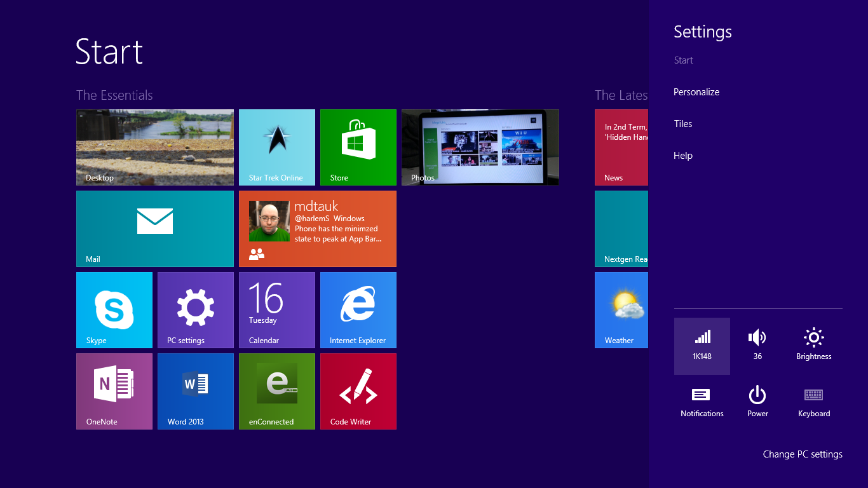Screen dimensions: 868x488
Task: Launch Code Writer
Action: 358,391
